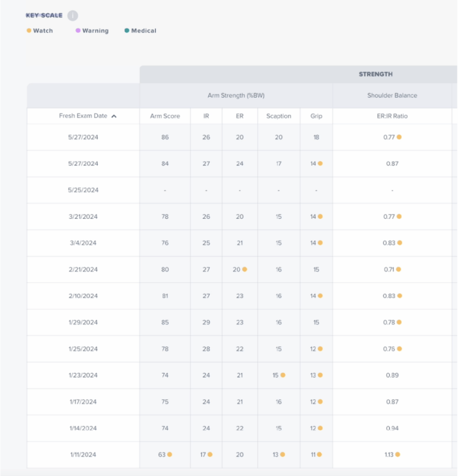This screenshot has width=460, height=476.
Task: Click the Shoulder Balance group header
Action: 392,95
